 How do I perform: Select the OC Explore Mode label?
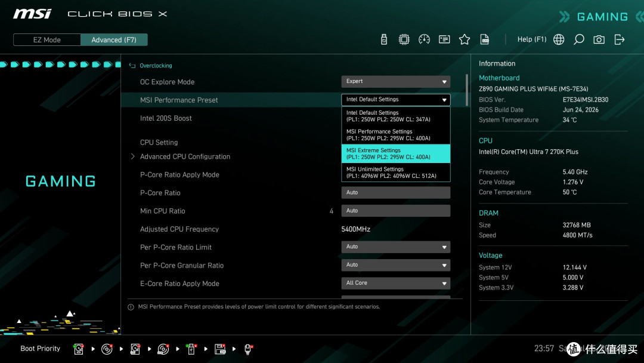pyautogui.click(x=167, y=82)
